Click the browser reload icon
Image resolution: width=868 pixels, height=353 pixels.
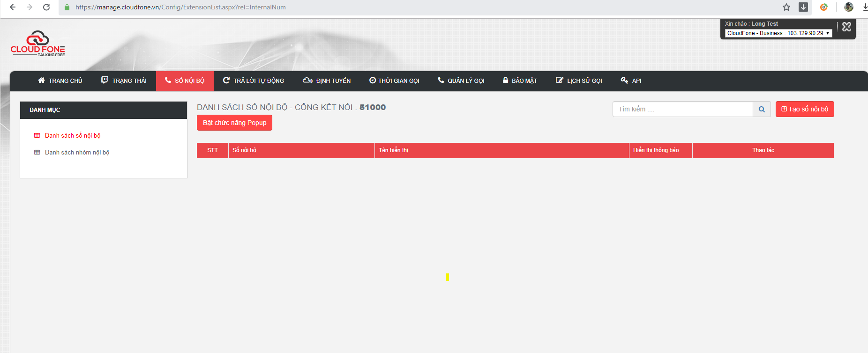[x=46, y=7]
